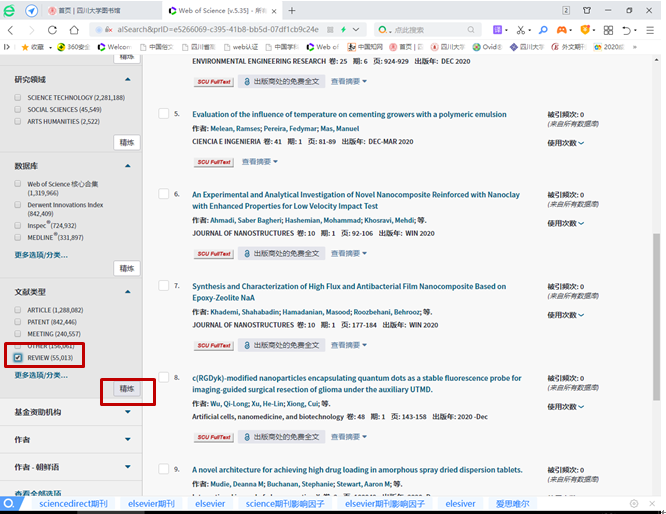Click 更多选项/分类 link under 数据库
This screenshot has height=514, width=666.
(41, 255)
